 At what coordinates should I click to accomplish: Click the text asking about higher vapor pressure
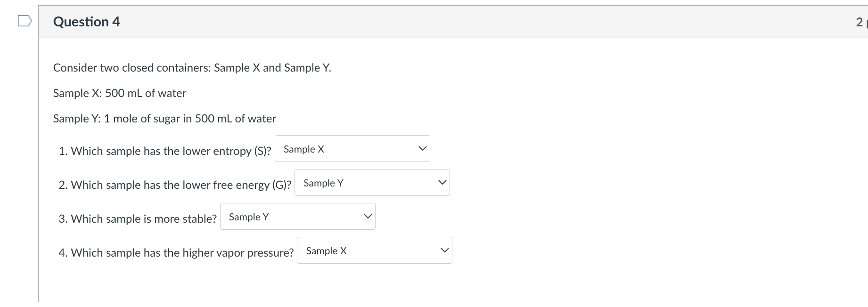(x=176, y=252)
